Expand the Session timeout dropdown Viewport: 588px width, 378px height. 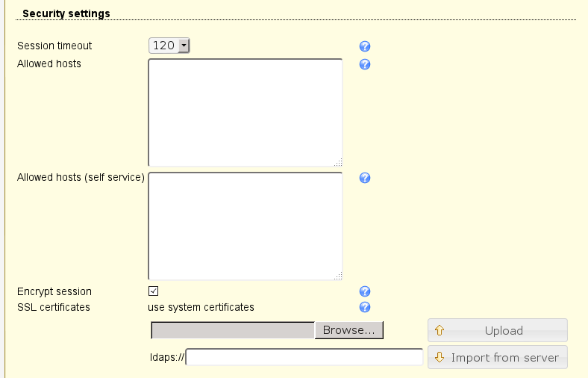tap(169, 46)
